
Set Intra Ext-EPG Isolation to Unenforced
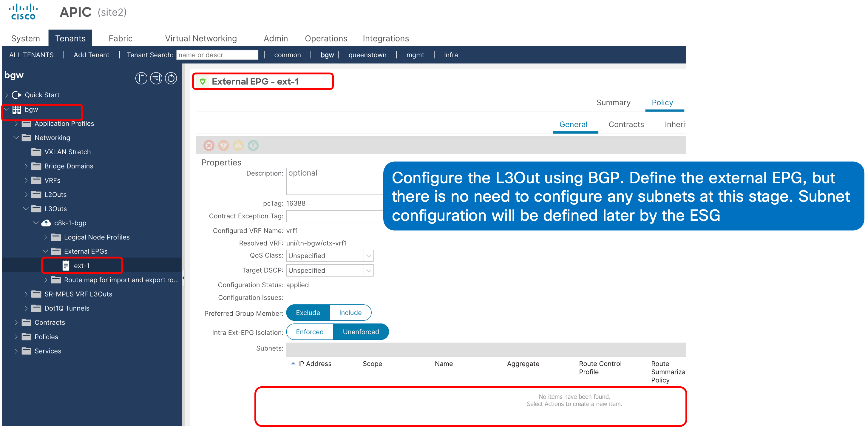[361, 332]
